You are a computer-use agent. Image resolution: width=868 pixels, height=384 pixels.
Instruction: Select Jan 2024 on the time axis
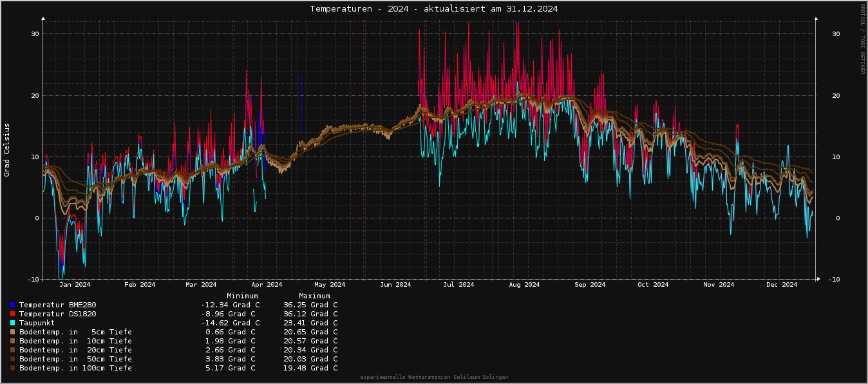75,285
